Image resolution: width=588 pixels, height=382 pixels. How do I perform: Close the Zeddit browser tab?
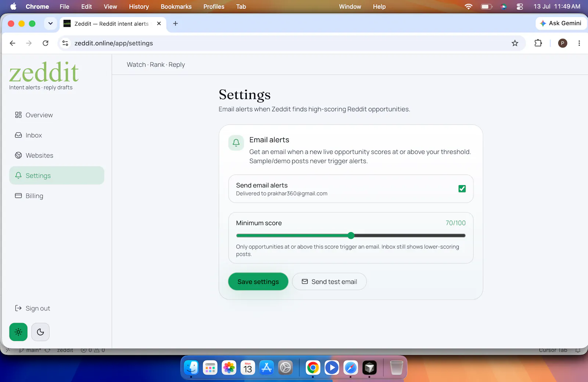[159, 24]
